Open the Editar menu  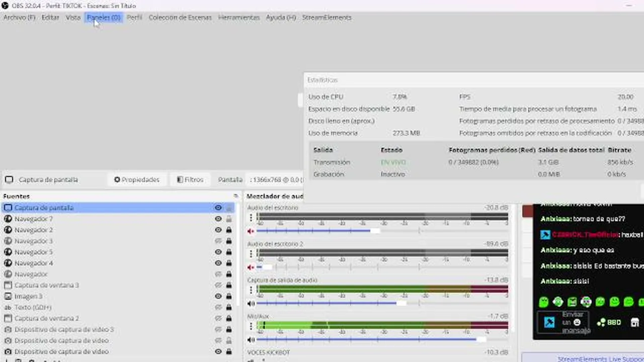(50, 18)
